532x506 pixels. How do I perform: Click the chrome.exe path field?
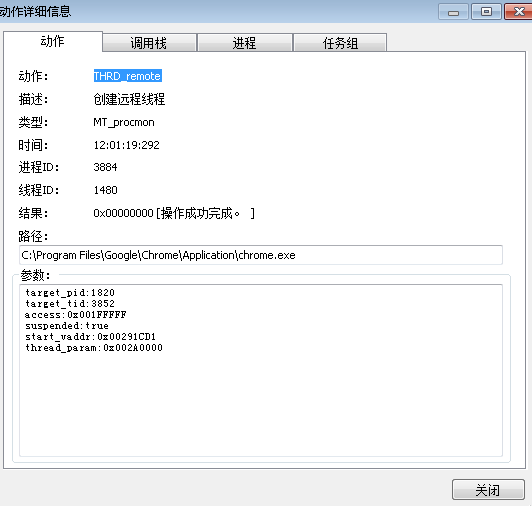[261, 255]
